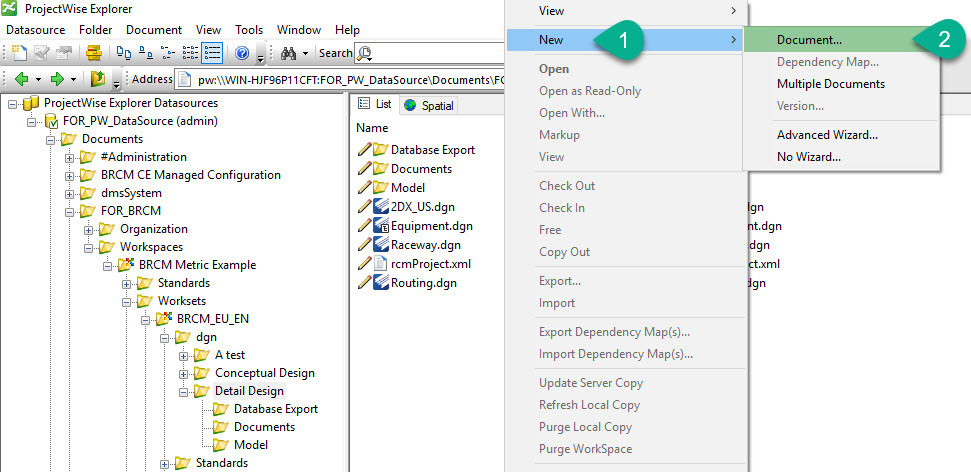
Task: Click the Spatial tab globe icon
Action: pos(409,105)
